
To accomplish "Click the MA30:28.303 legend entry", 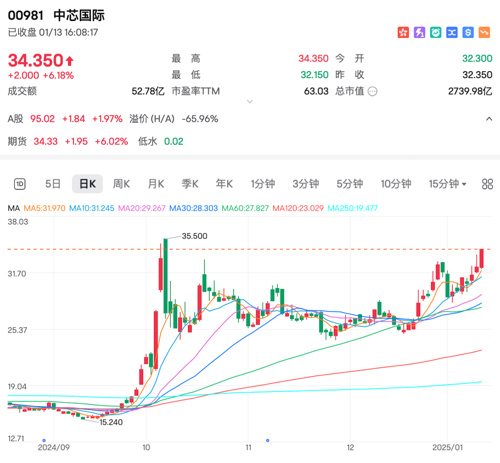I will (x=194, y=208).
